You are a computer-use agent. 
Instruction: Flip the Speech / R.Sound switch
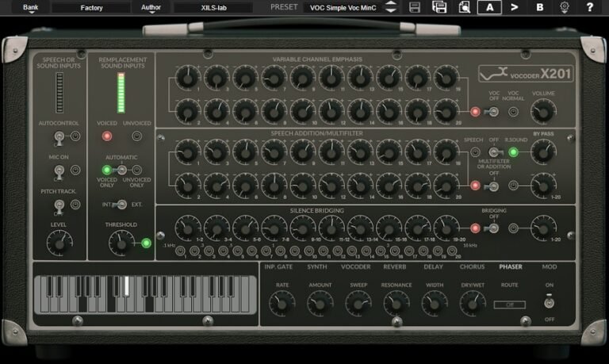coord(495,152)
